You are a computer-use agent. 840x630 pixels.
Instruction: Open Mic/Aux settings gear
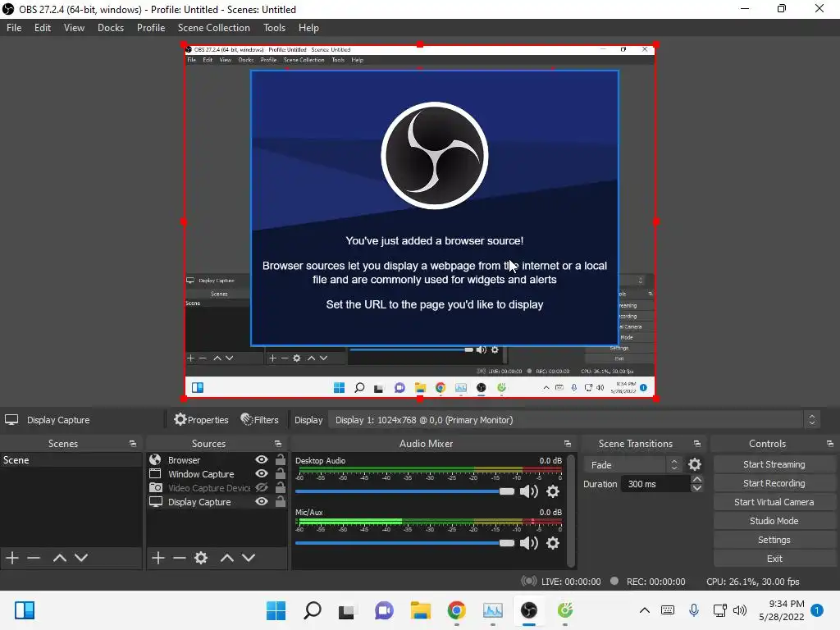point(553,543)
